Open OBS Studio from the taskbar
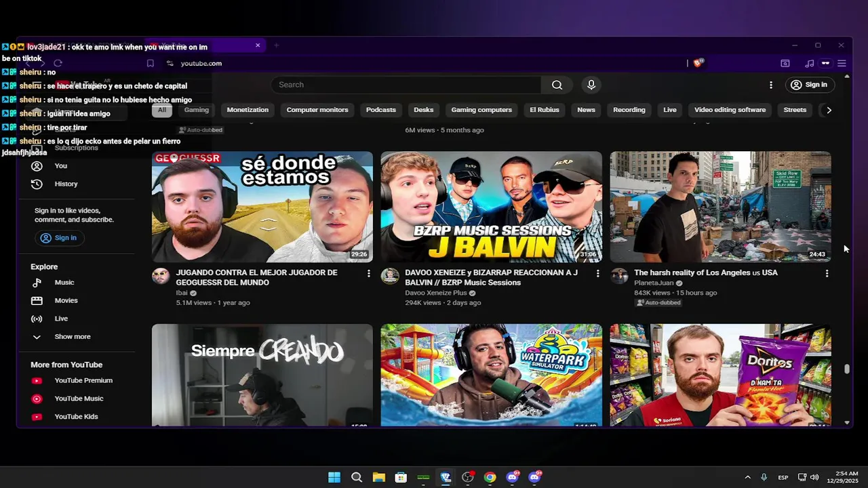868x488 pixels. click(x=467, y=477)
